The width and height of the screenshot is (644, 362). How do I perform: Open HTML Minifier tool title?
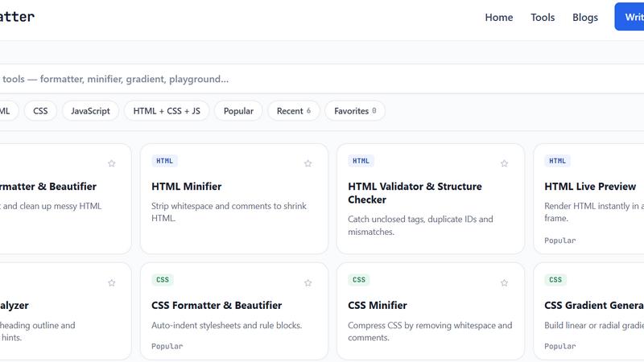(x=187, y=187)
